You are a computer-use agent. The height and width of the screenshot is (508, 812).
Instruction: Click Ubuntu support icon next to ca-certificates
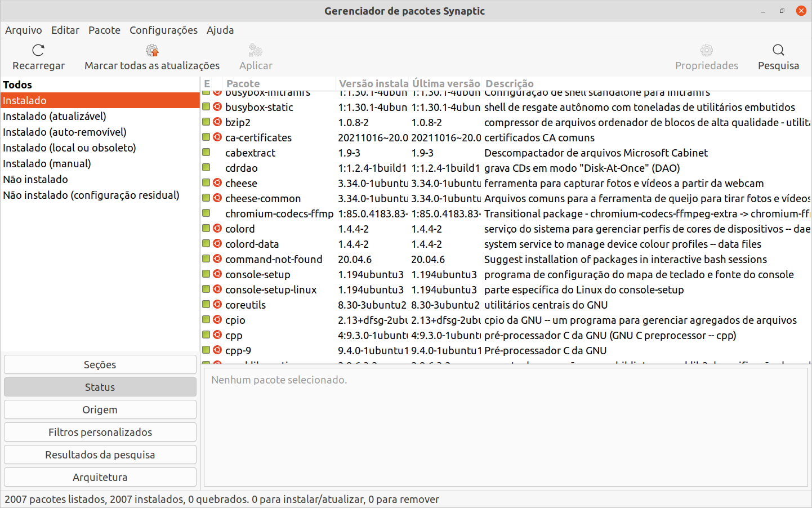point(217,137)
